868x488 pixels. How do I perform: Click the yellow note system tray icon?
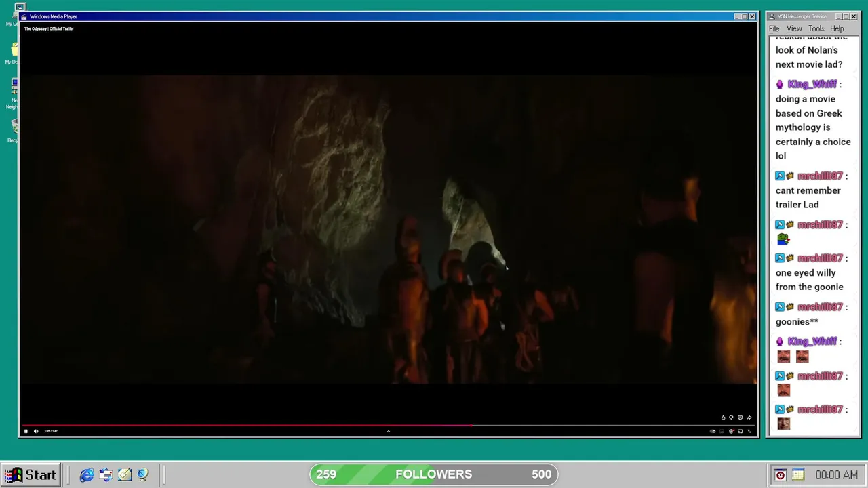[798, 475]
